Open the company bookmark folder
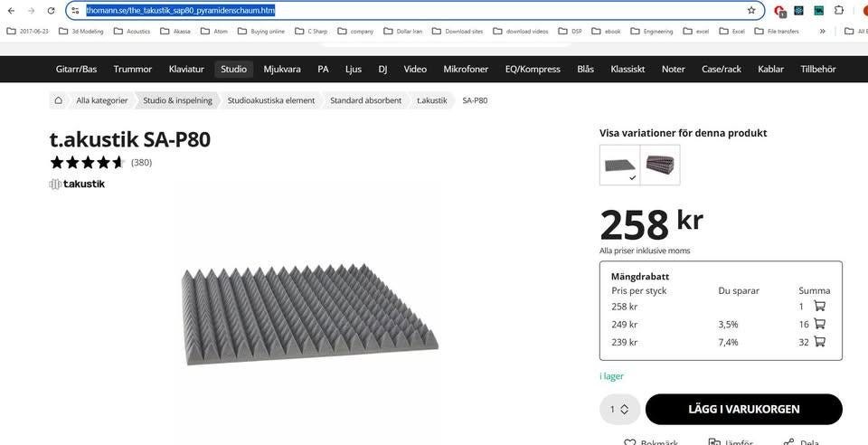 355,32
